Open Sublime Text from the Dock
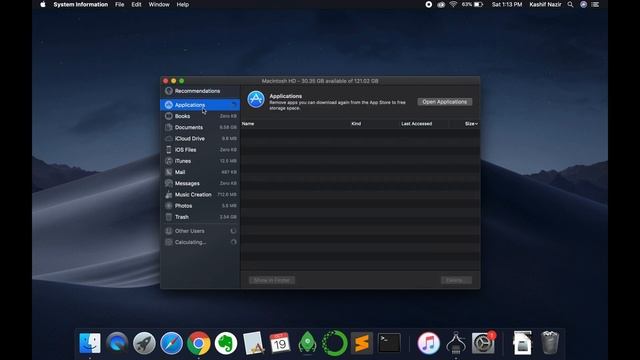The height and width of the screenshot is (360, 640). pos(362,343)
